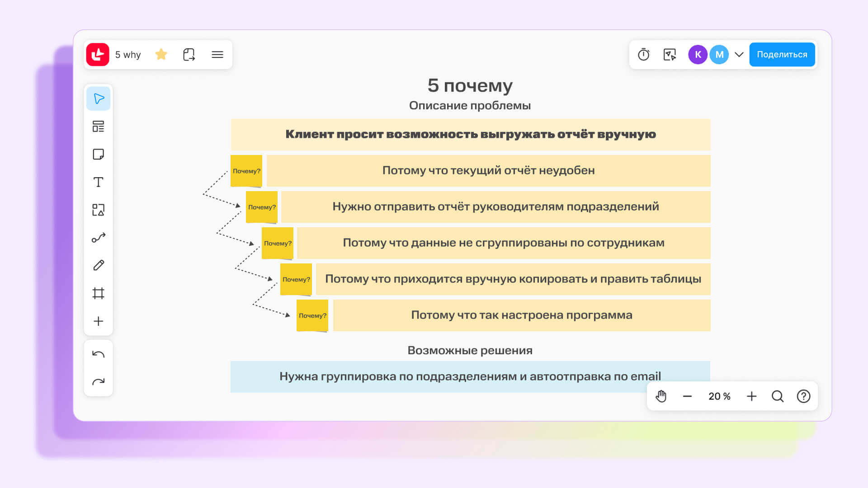This screenshot has height=488, width=868.
Task: Start the timer tool
Action: (x=644, y=55)
